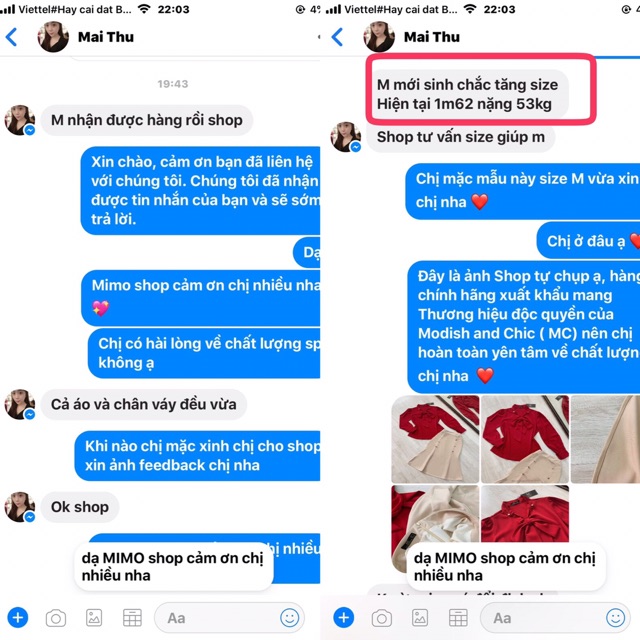Open Mai Thu profile from right header name
Screen dimensions: 640x640
(432, 37)
